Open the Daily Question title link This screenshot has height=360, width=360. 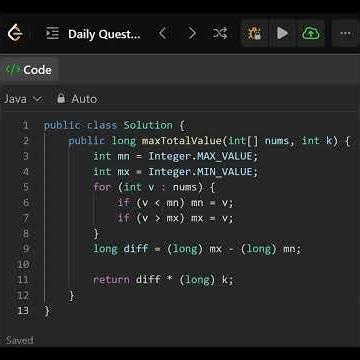point(104,34)
